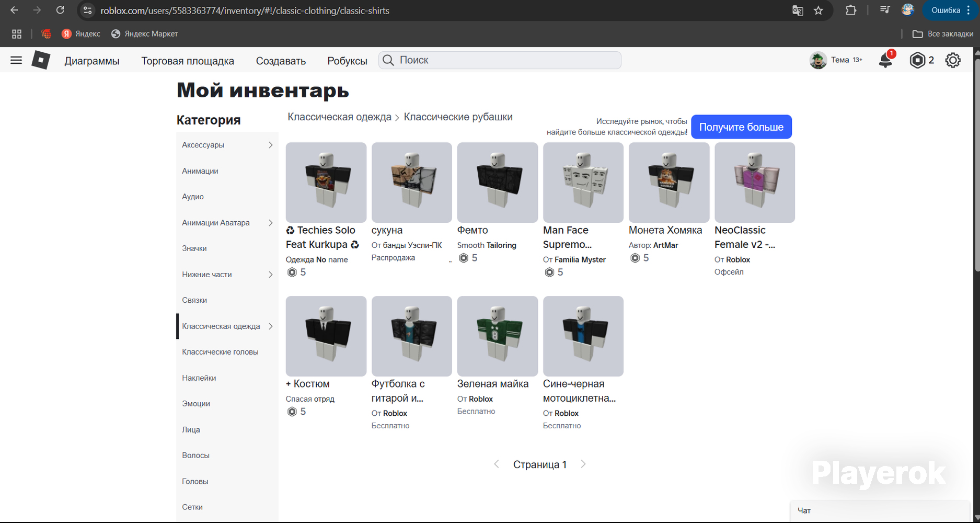The width and height of the screenshot is (980, 523).
Task: Select Значки category
Action: point(227,248)
